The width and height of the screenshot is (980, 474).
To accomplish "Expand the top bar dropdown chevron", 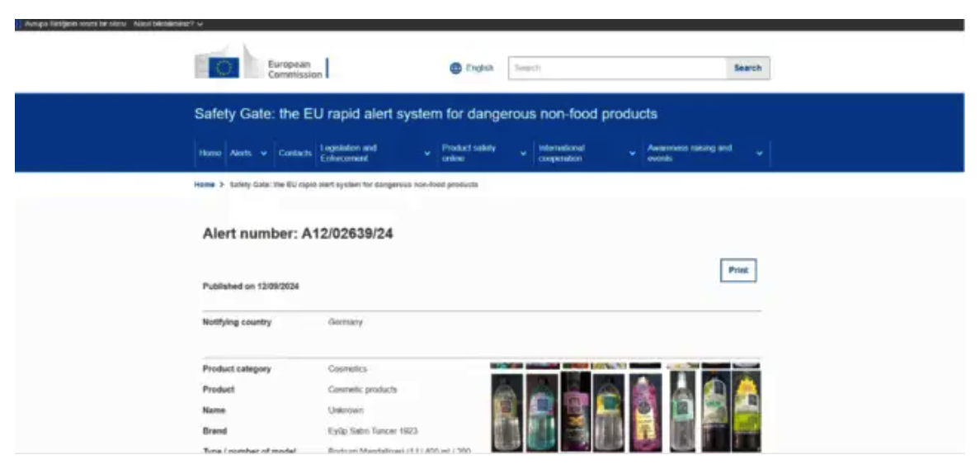I will (200, 25).
